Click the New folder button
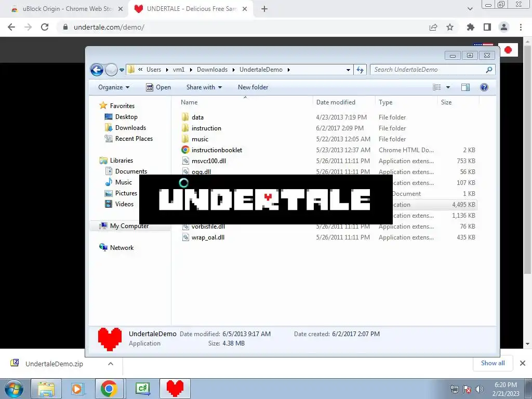 [253, 87]
